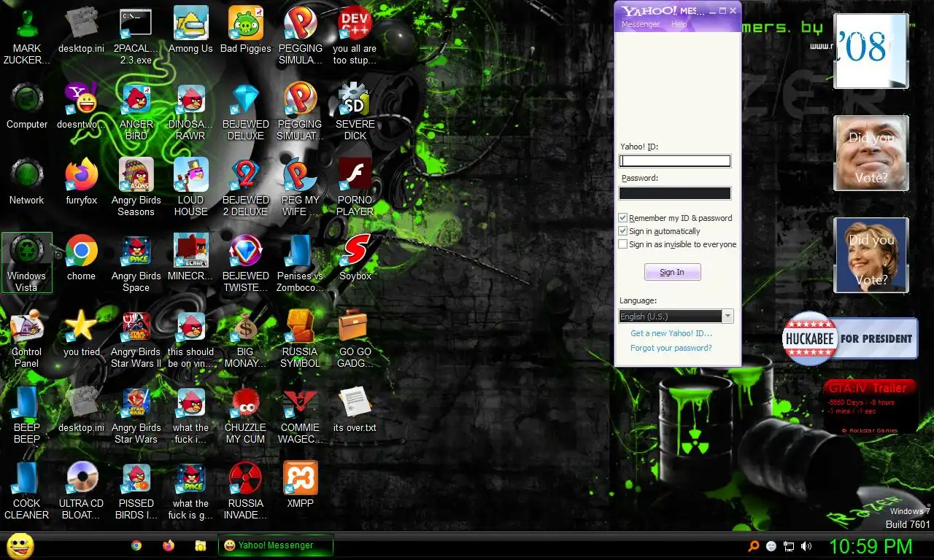Image resolution: width=934 pixels, height=560 pixels.
Task: Click the Computer desktop icon
Action: (x=27, y=106)
